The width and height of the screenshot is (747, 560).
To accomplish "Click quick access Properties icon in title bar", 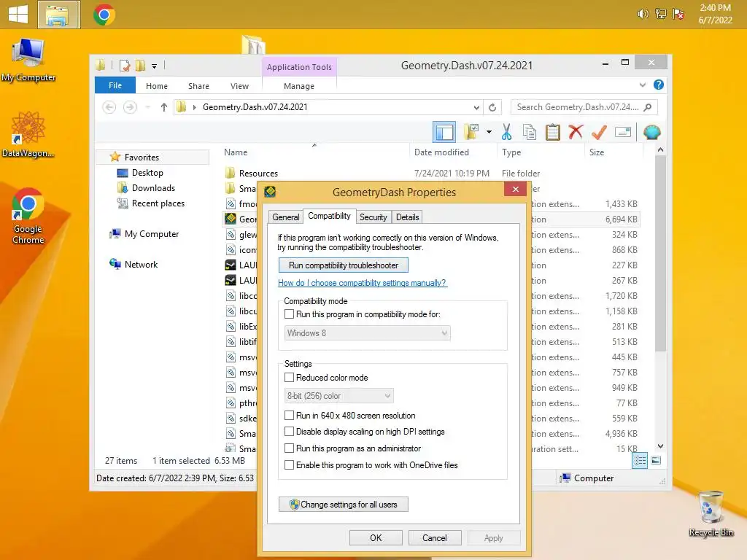I will [x=125, y=65].
